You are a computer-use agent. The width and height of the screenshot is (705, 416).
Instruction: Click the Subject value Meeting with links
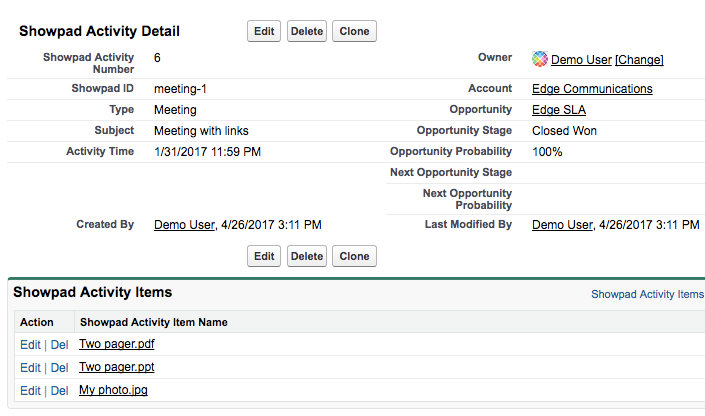(201, 131)
